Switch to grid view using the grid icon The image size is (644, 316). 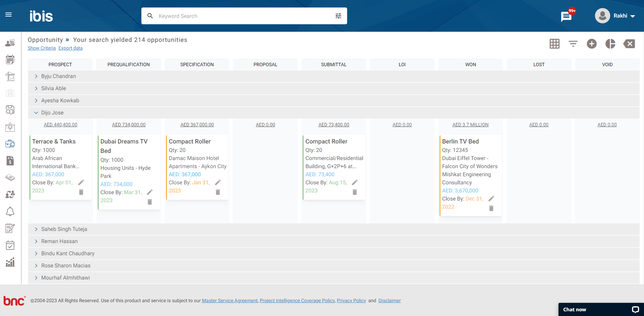(554, 44)
